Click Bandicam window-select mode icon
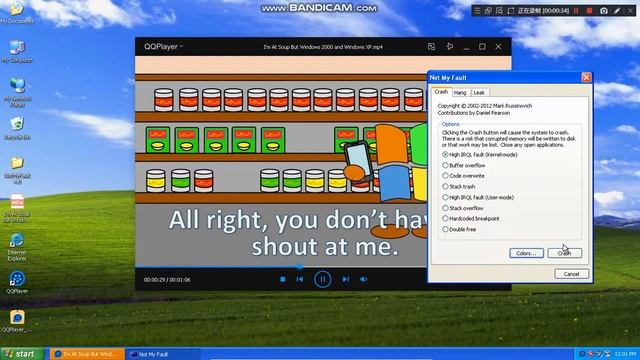 tap(488, 11)
